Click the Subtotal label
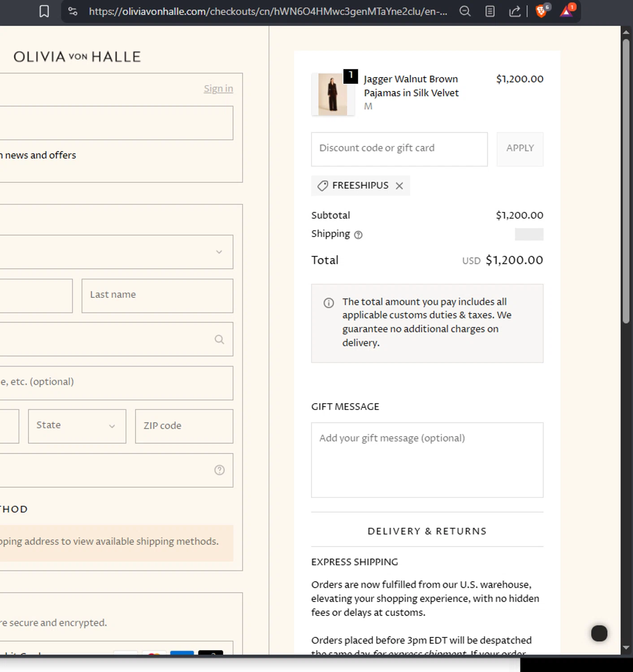Viewport: 633px width, 672px height. 330,215
